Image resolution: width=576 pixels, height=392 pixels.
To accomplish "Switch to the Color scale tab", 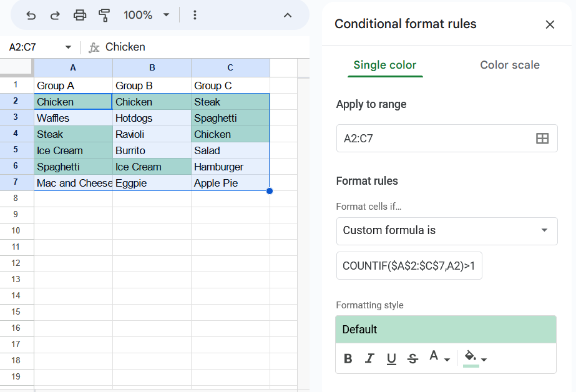I will tap(509, 65).
